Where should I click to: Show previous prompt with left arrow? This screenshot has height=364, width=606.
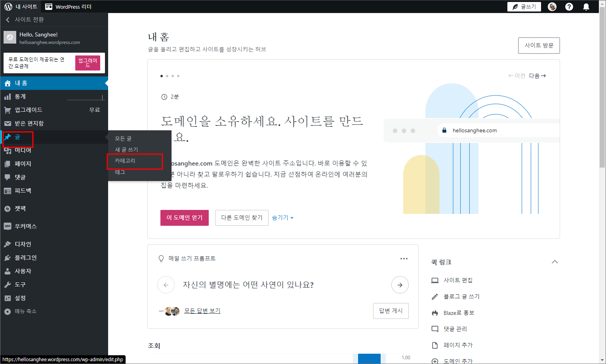pyautogui.click(x=166, y=285)
